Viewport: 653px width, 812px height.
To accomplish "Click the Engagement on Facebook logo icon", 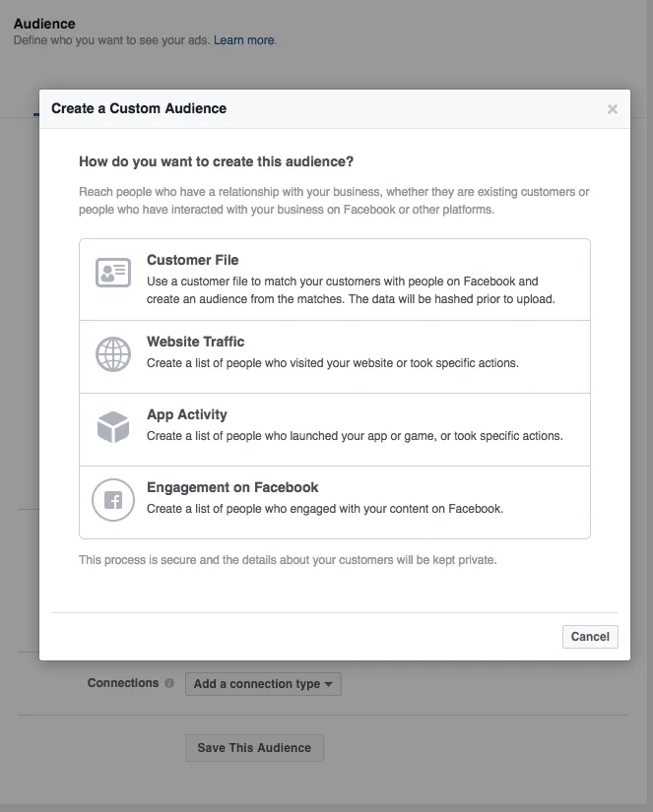I will (113, 500).
